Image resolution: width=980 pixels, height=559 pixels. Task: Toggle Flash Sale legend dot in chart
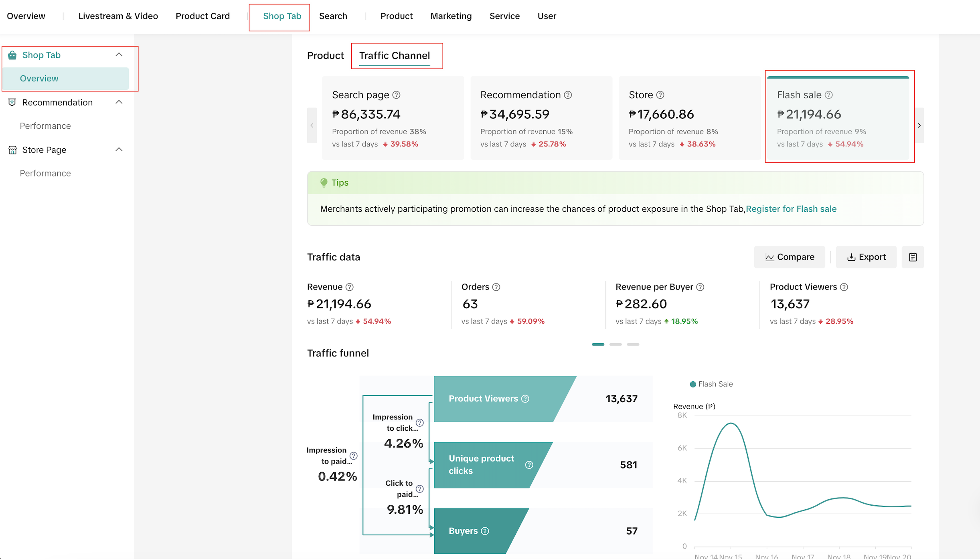point(692,384)
